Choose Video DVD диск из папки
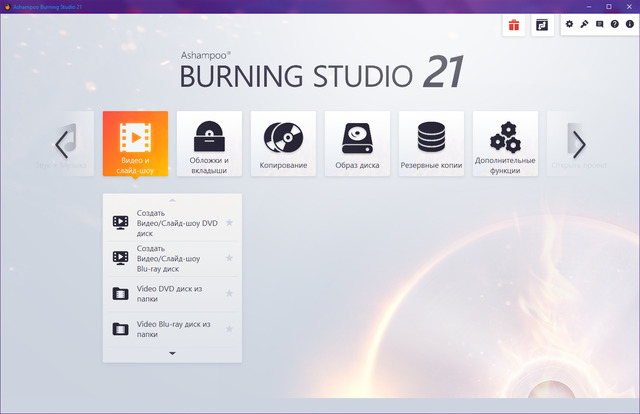 pos(172,294)
